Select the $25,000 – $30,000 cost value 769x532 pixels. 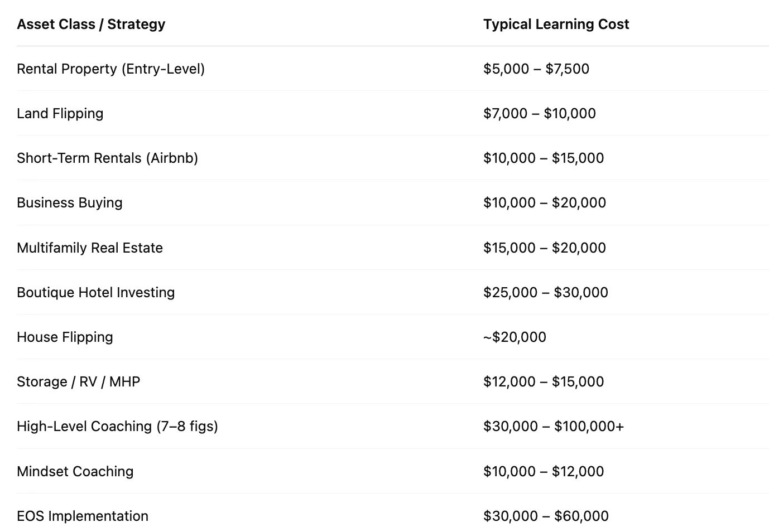546,292
